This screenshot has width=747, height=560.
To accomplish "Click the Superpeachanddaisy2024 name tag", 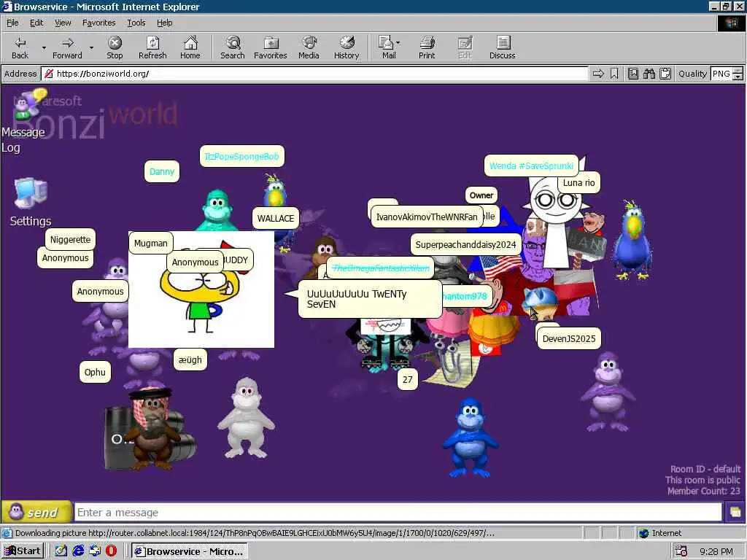I will [x=465, y=245].
